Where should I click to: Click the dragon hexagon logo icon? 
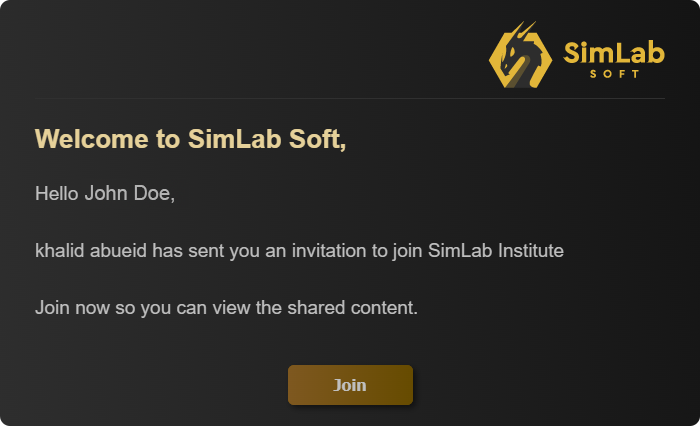[x=520, y=57]
